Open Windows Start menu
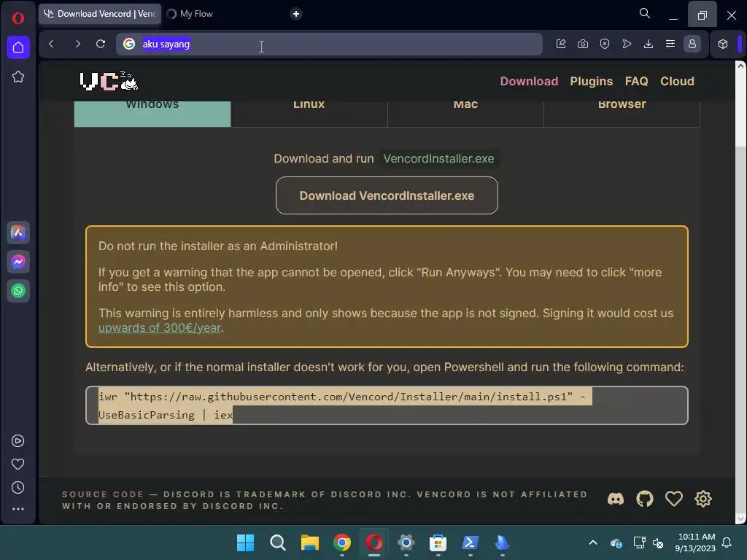 [245, 542]
